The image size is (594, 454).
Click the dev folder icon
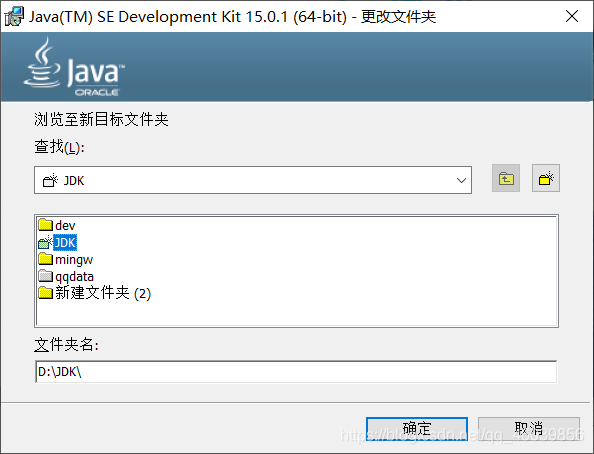tap(45, 225)
